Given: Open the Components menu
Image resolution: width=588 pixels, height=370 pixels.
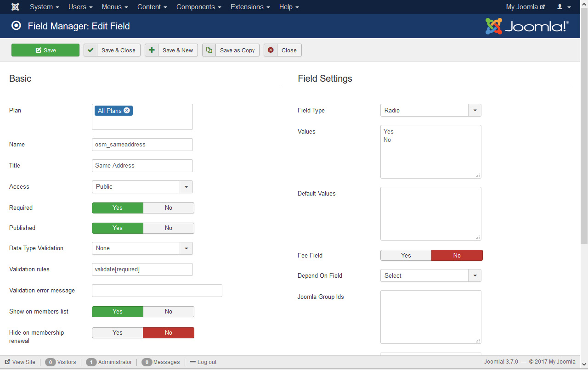Looking at the screenshot, I should (x=198, y=7).
